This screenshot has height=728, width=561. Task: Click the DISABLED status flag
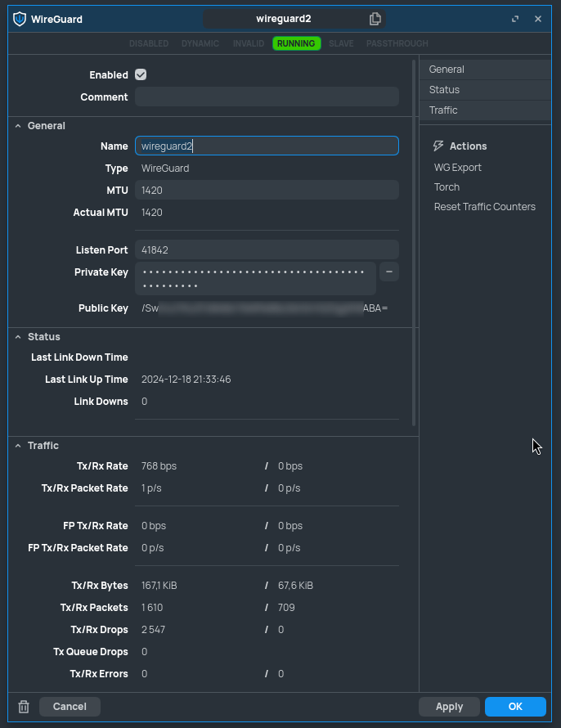[149, 43]
